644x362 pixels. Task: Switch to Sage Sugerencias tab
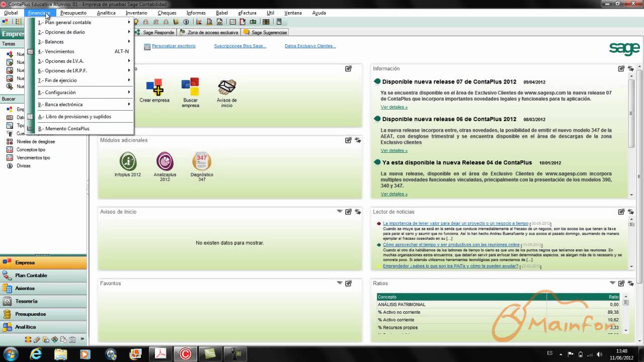pos(265,32)
